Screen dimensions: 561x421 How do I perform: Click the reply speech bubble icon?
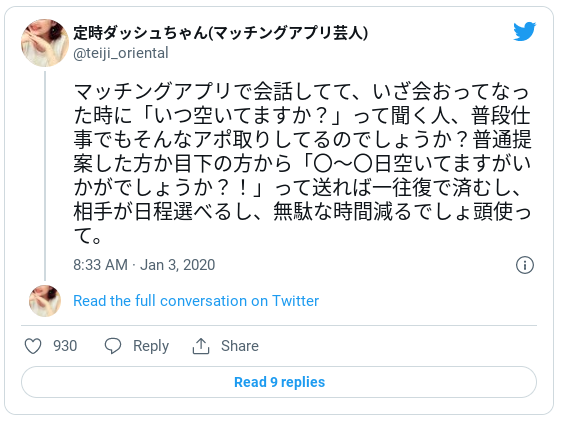113,346
